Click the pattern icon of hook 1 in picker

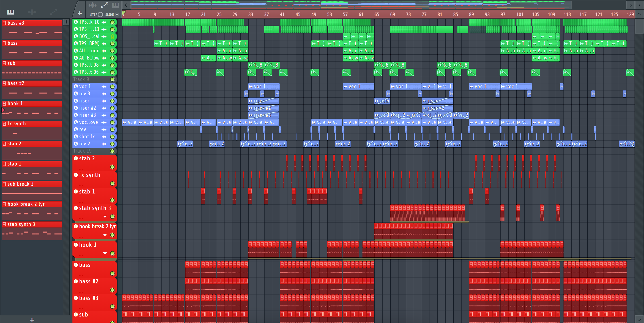[x=4, y=104]
